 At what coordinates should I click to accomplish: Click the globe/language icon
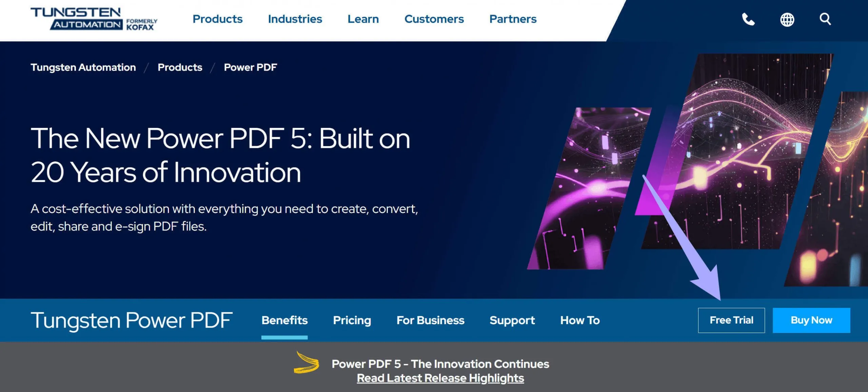787,19
